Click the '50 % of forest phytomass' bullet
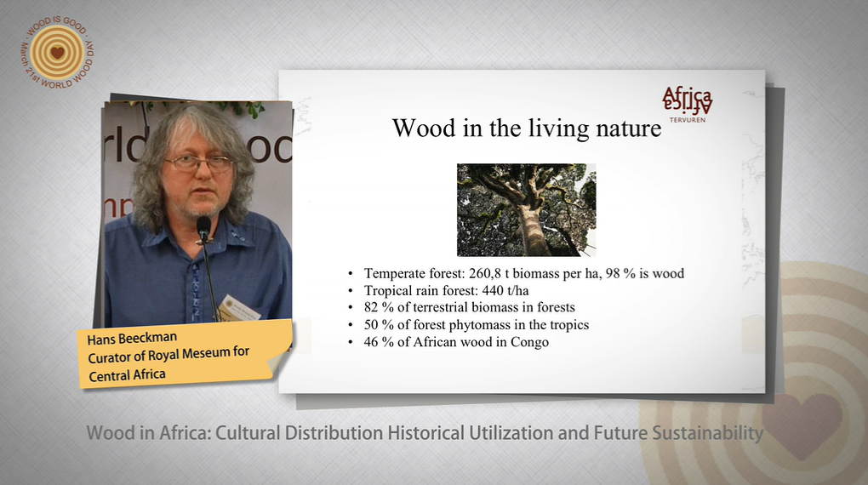This screenshot has height=485, width=868. click(x=476, y=324)
